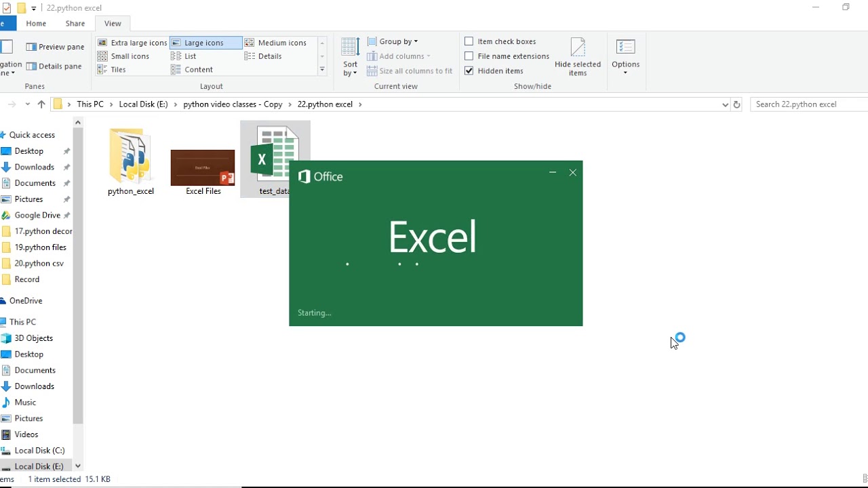868x488 pixels.
Task: Open Music under This PC
Action: (25, 403)
